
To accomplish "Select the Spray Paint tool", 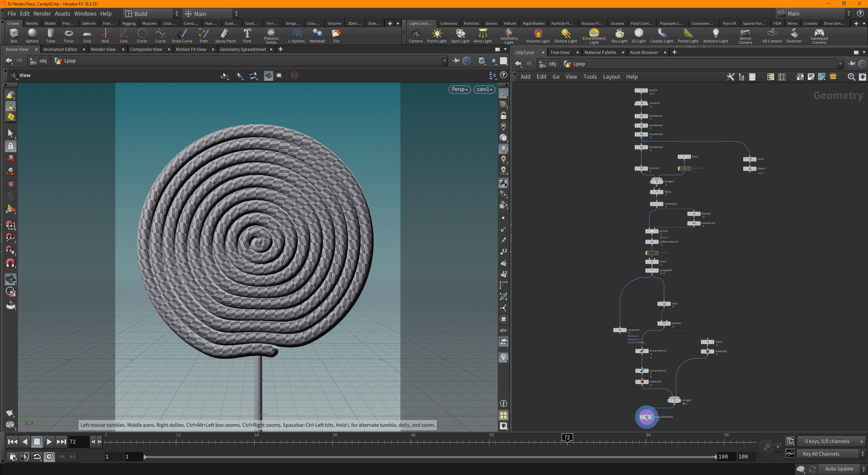I will pos(225,36).
